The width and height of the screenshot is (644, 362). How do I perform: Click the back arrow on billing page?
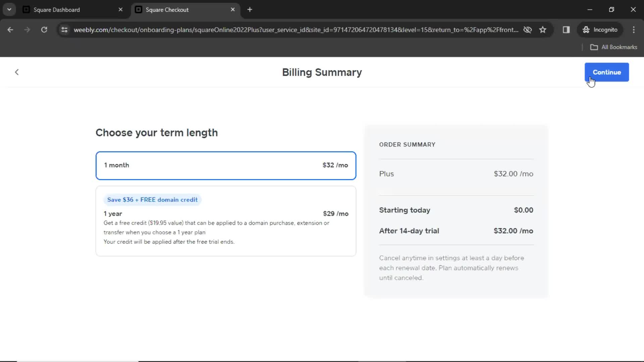[16, 72]
